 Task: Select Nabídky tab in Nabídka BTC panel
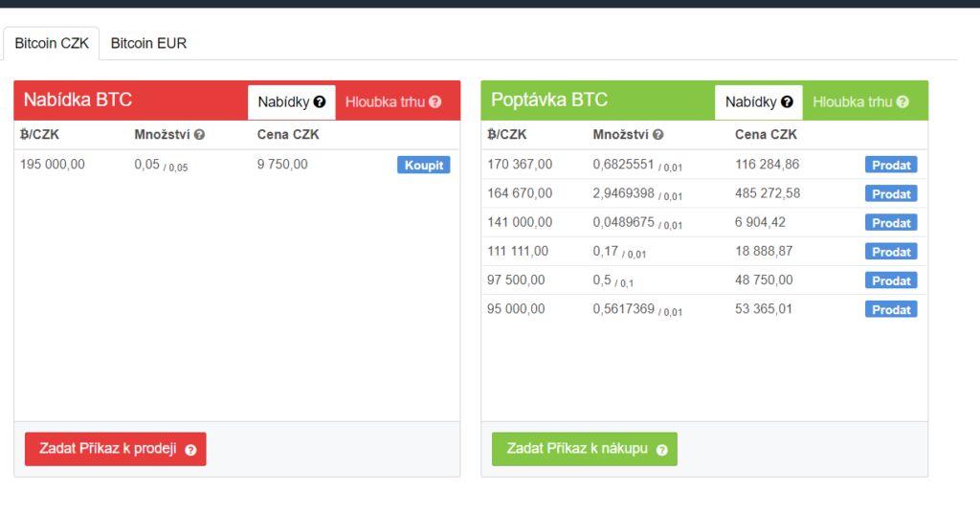click(x=291, y=101)
